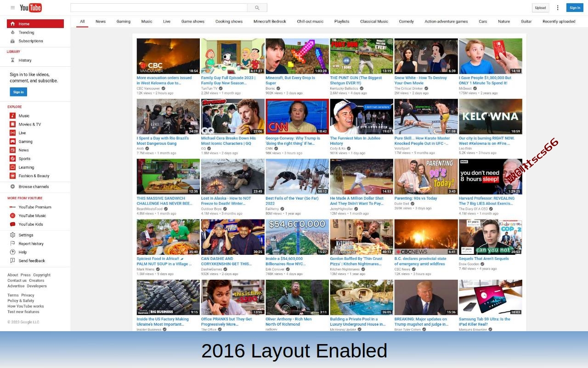Click the Send feedback icon

[x=13, y=261]
